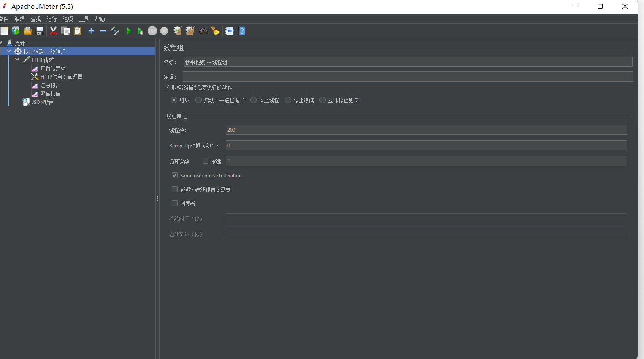Click the binoculars Search icon
The height and width of the screenshot is (359, 644).
(204, 31)
